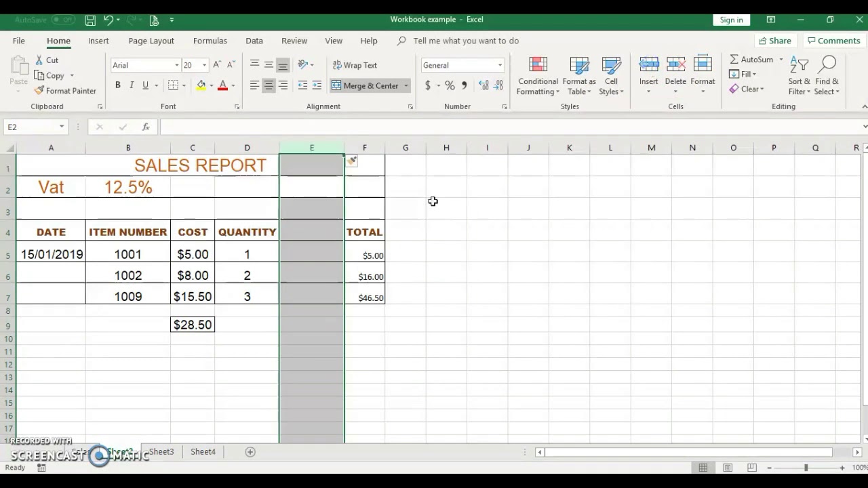Increase font size with the large A icon
This screenshot has height=488, width=868.
tap(217, 65)
